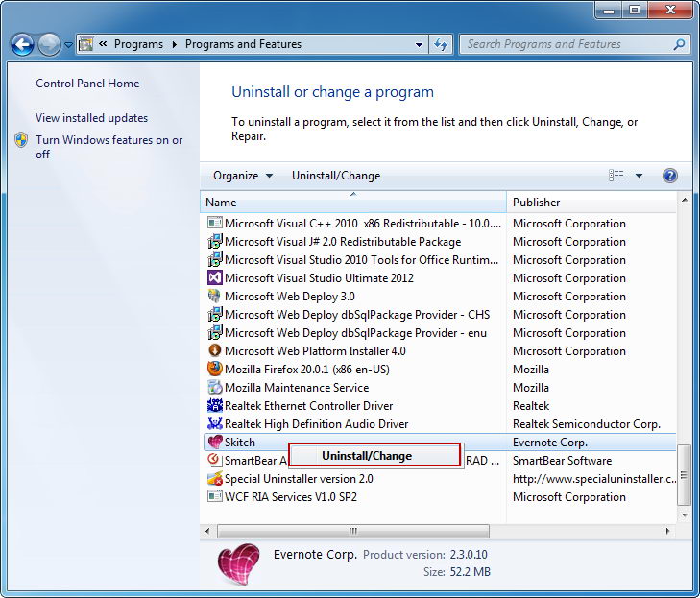Click the Special Uninstaller icon
The width and height of the screenshot is (700, 598).
(x=215, y=478)
